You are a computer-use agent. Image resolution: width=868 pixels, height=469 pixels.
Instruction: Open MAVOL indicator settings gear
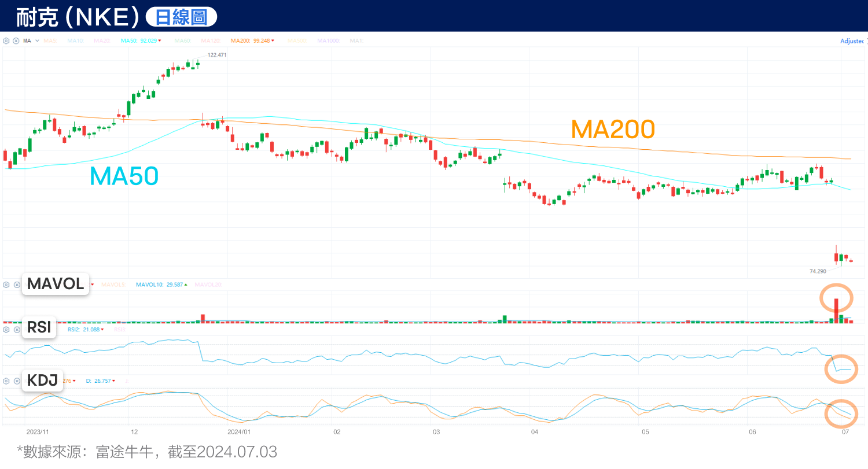6,285
